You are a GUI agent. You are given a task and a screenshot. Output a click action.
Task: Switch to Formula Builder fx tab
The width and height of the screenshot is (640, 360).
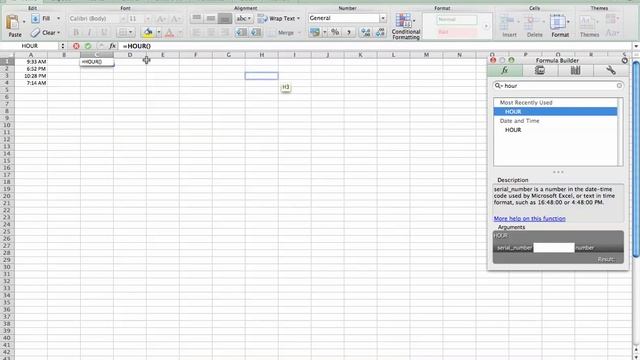pos(505,70)
